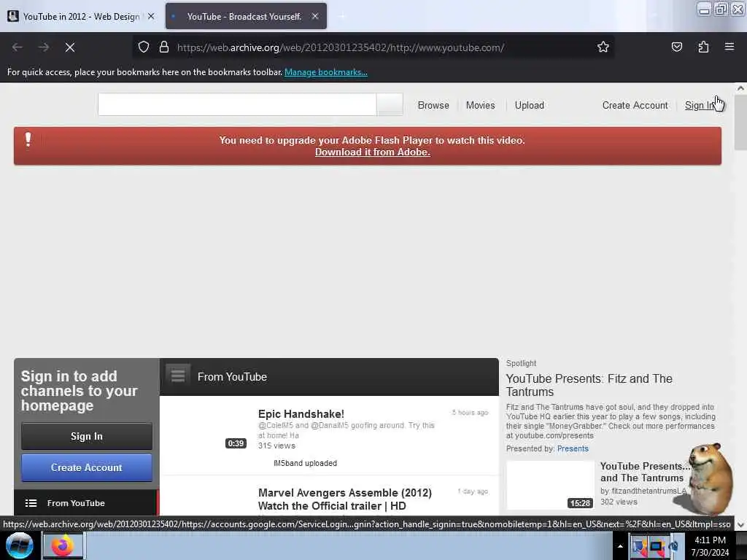Open the Spotlight YouTube Presents: Fitz and The Tantrums heading

pos(589,385)
